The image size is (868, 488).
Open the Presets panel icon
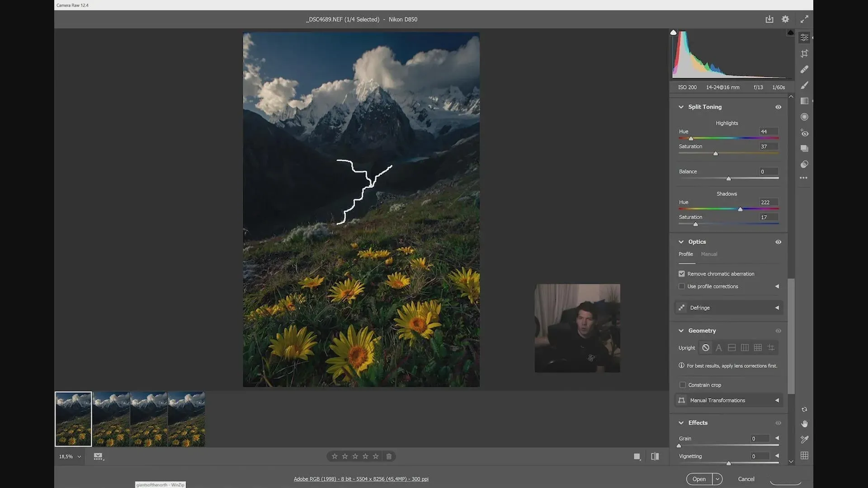804,164
